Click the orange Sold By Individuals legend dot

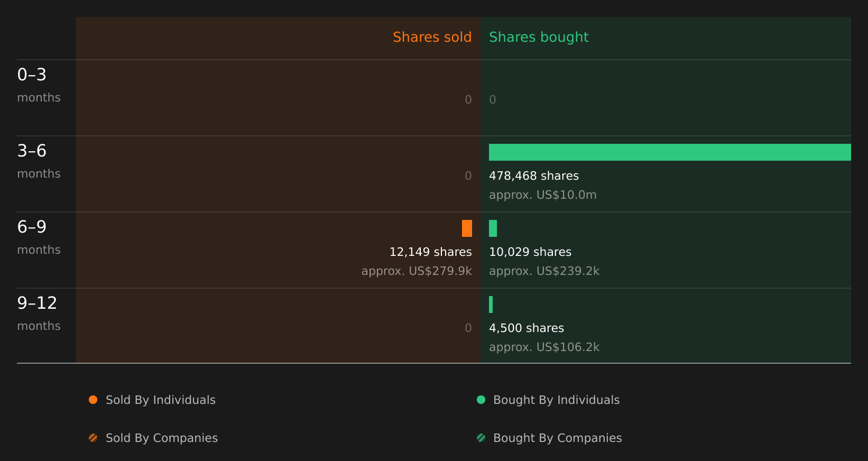coord(93,400)
